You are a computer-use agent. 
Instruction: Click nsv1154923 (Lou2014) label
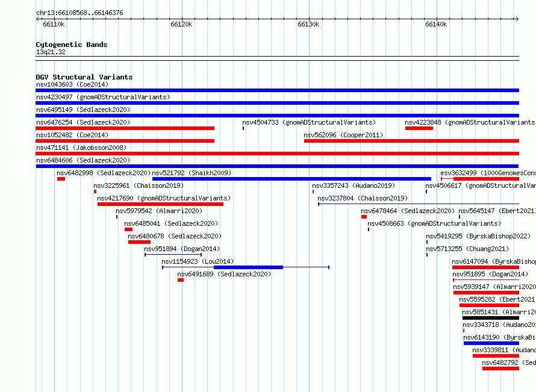point(198,261)
